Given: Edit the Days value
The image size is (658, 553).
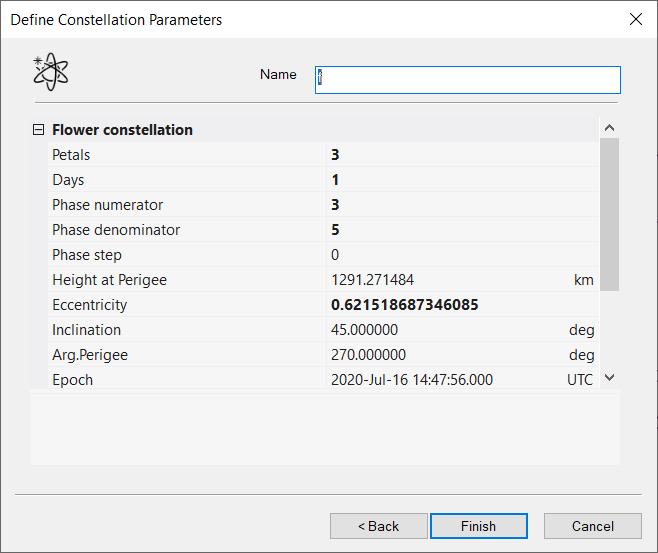Looking at the screenshot, I should (x=460, y=180).
